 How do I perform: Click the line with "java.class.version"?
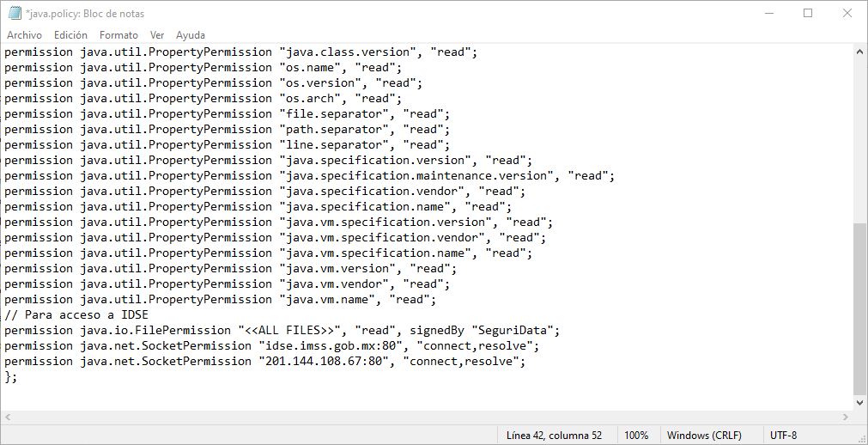pyautogui.click(x=240, y=52)
